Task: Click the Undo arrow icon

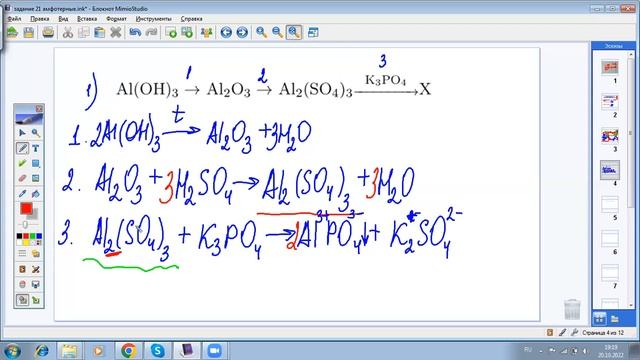Action: (135, 32)
